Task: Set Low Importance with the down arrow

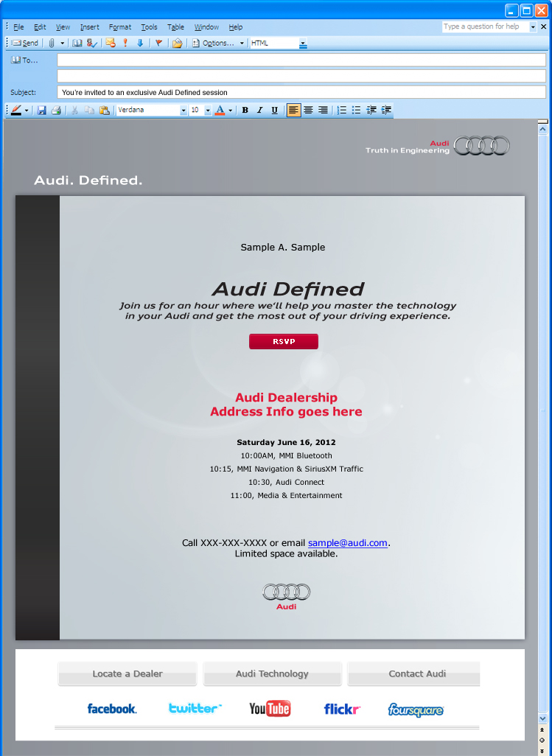Action: click(140, 43)
